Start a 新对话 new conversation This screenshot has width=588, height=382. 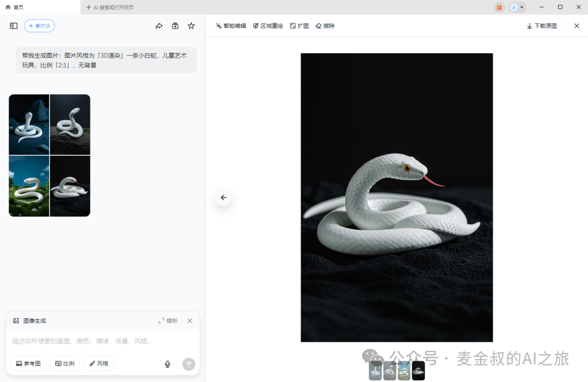(x=39, y=26)
